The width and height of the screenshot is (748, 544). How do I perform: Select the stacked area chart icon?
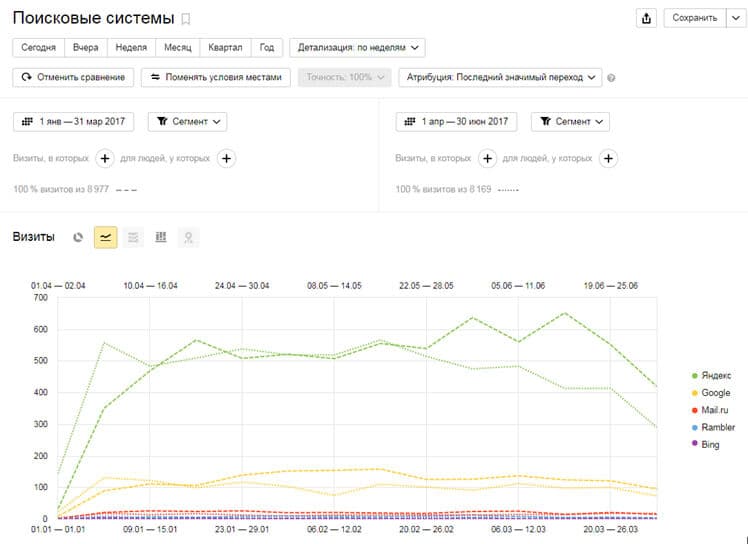tap(133, 237)
